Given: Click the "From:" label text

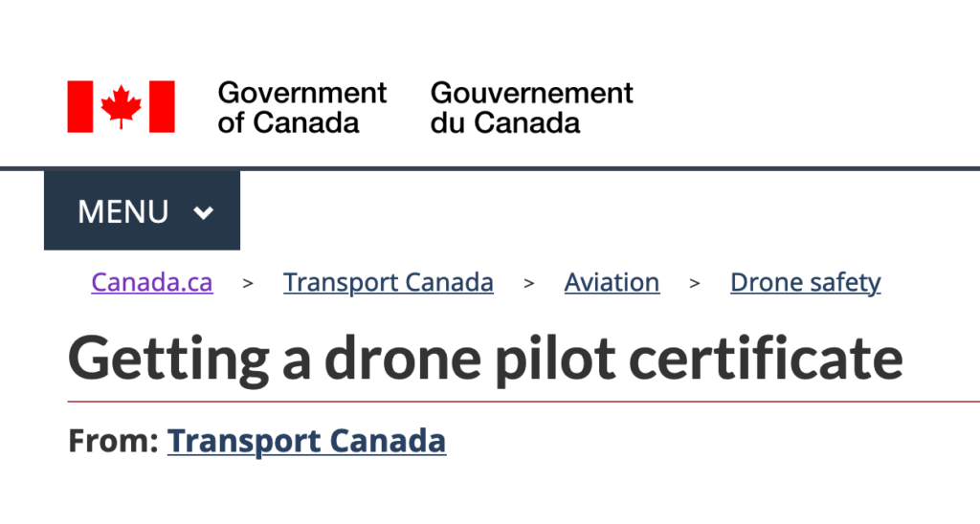Looking at the screenshot, I should [x=112, y=441].
